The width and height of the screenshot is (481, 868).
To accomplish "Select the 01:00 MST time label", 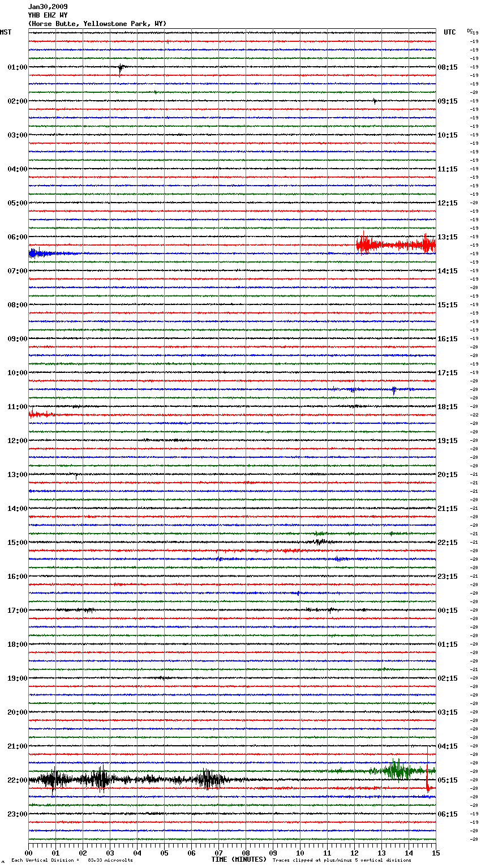I will 18,67.
